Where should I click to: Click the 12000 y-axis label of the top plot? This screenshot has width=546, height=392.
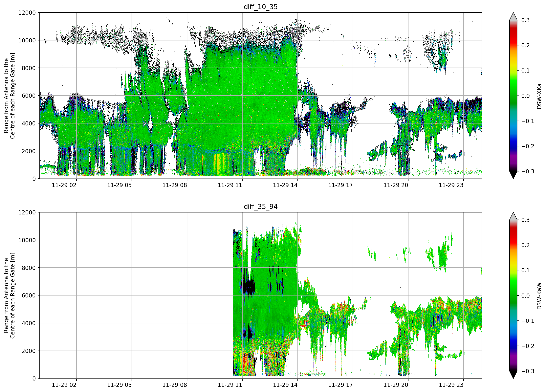27,12
